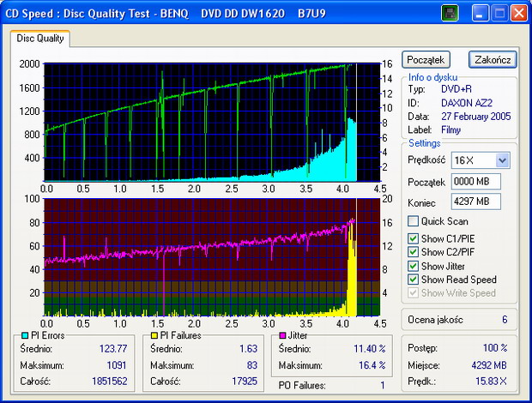
Task: Click the Info o dysku group heading
Action: coord(432,77)
